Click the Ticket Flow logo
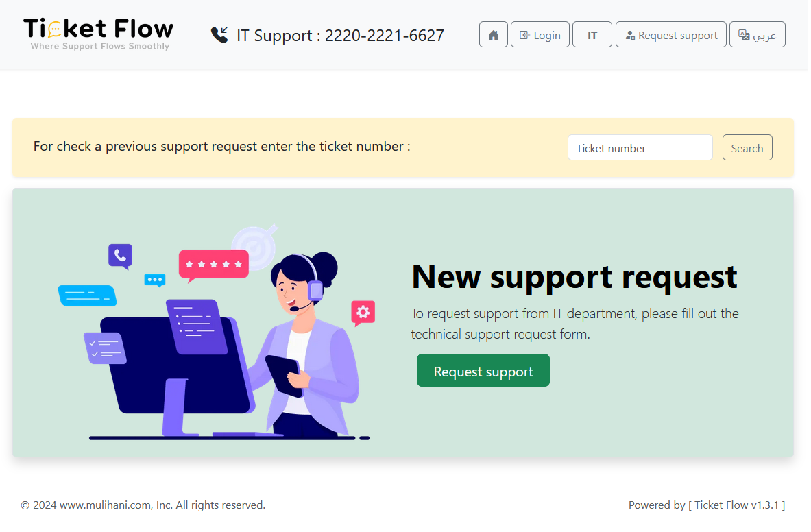This screenshot has width=811, height=532. coord(99,34)
